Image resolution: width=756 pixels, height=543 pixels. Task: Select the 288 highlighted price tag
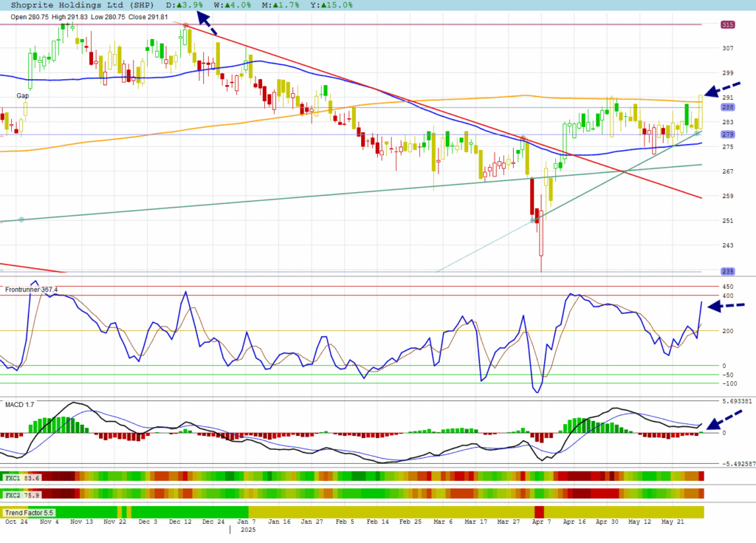pos(727,107)
